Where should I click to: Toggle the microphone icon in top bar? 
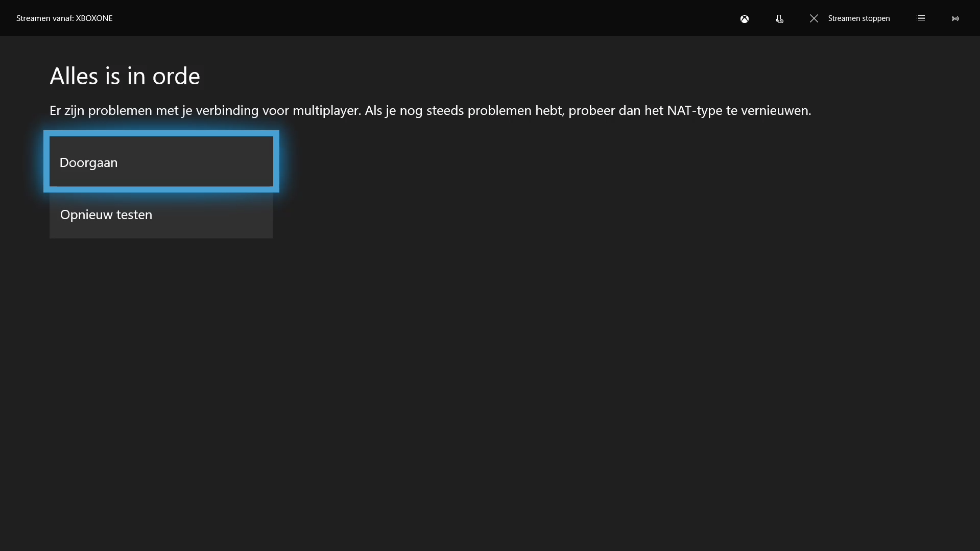click(779, 19)
